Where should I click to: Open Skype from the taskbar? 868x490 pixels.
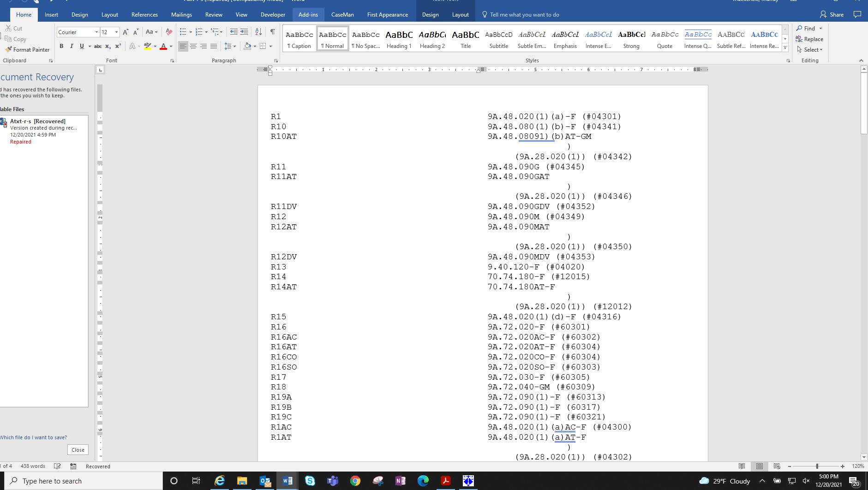click(310, 481)
